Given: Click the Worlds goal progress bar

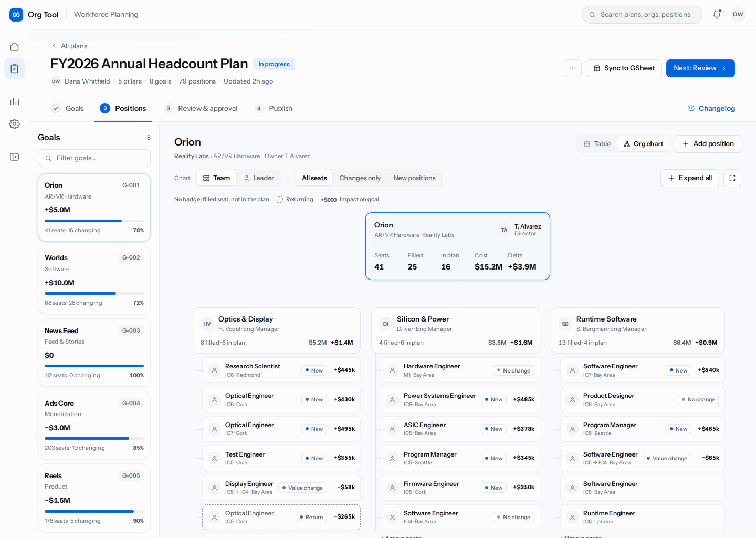Looking at the screenshot, I should 94,293.
